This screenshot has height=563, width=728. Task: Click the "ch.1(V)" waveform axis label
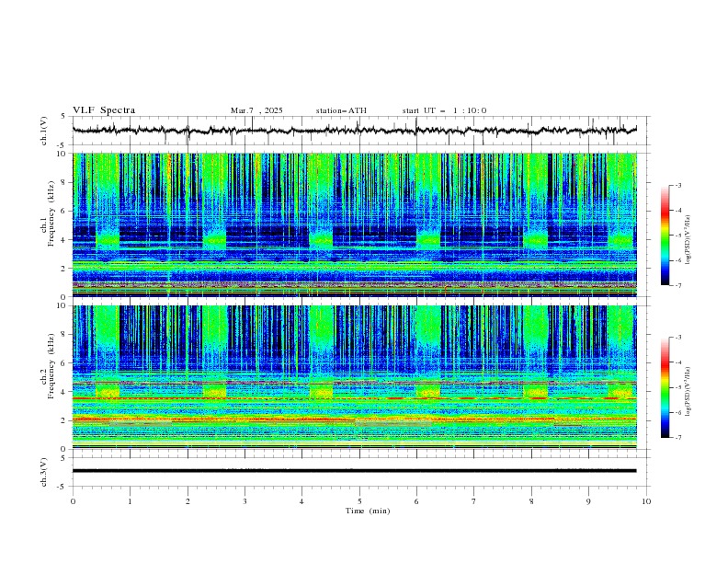pyautogui.click(x=44, y=131)
